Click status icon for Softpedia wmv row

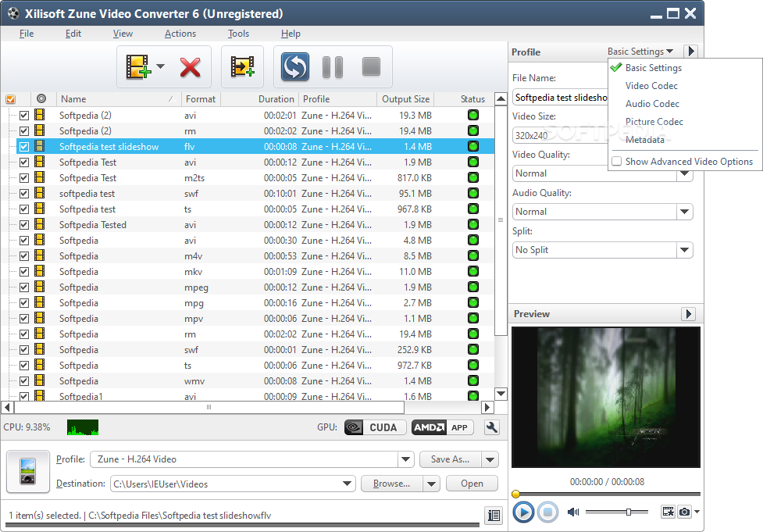(473, 380)
